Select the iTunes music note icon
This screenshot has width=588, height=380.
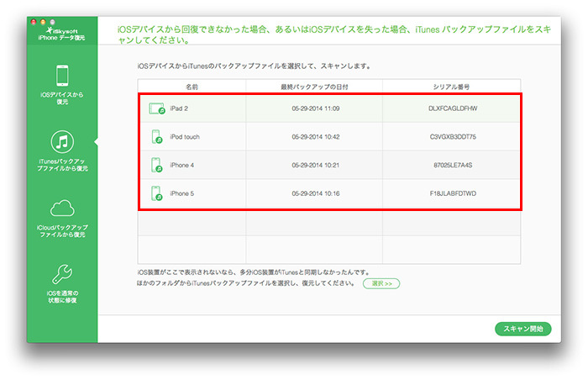[62, 142]
